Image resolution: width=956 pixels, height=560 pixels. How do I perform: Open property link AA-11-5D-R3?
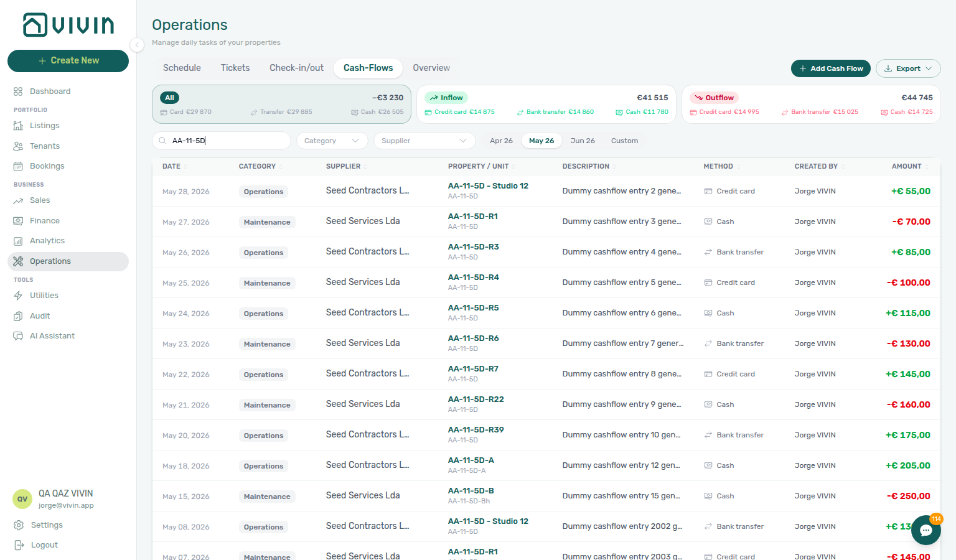[474, 247]
